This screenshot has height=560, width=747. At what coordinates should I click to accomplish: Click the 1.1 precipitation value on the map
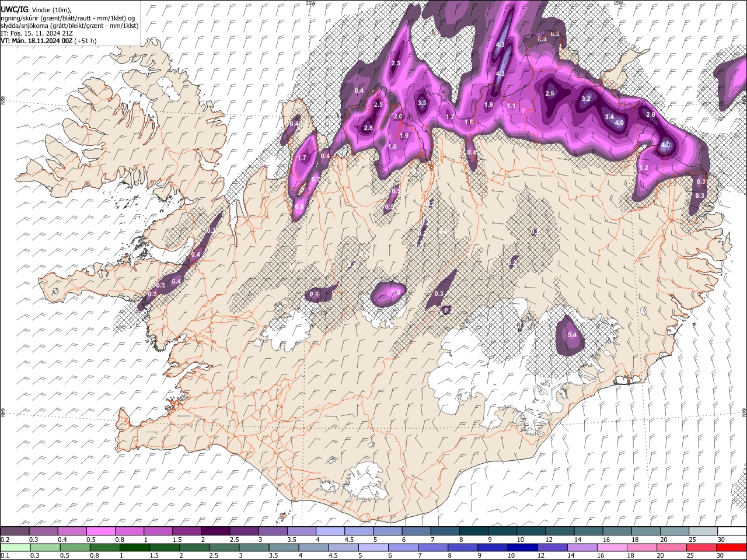pyautogui.click(x=512, y=106)
